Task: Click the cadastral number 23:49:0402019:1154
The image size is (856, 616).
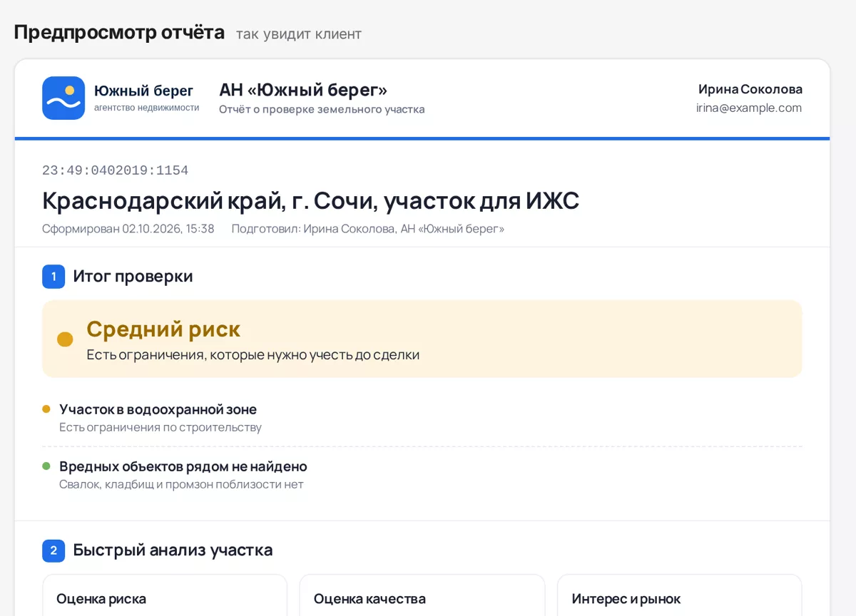Action: click(x=115, y=170)
